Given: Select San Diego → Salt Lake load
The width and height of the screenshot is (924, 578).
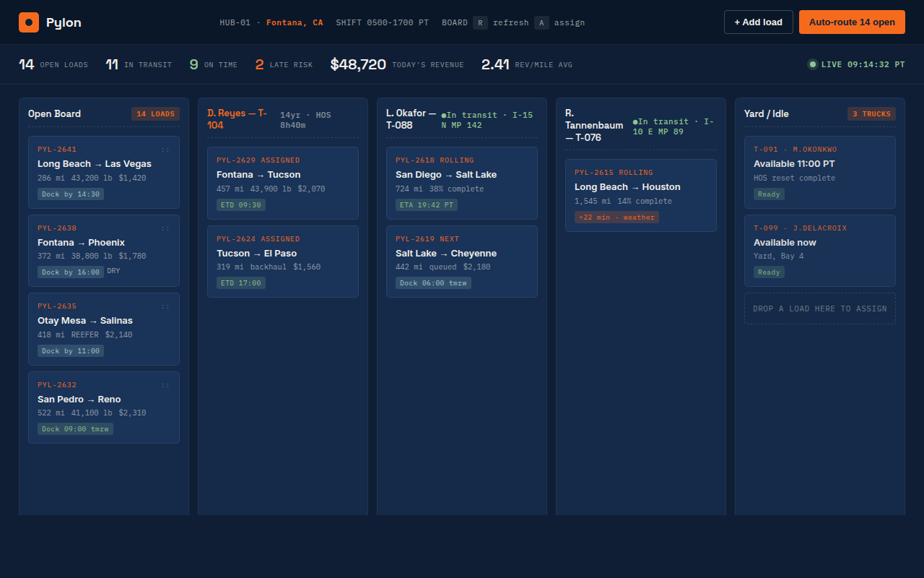Looking at the screenshot, I should (462, 183).
